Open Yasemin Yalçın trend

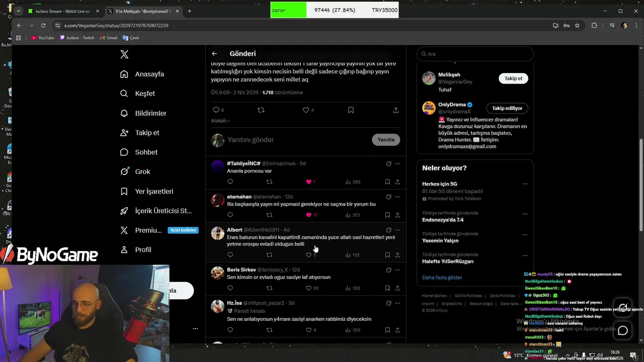click(x=440, y=240)
